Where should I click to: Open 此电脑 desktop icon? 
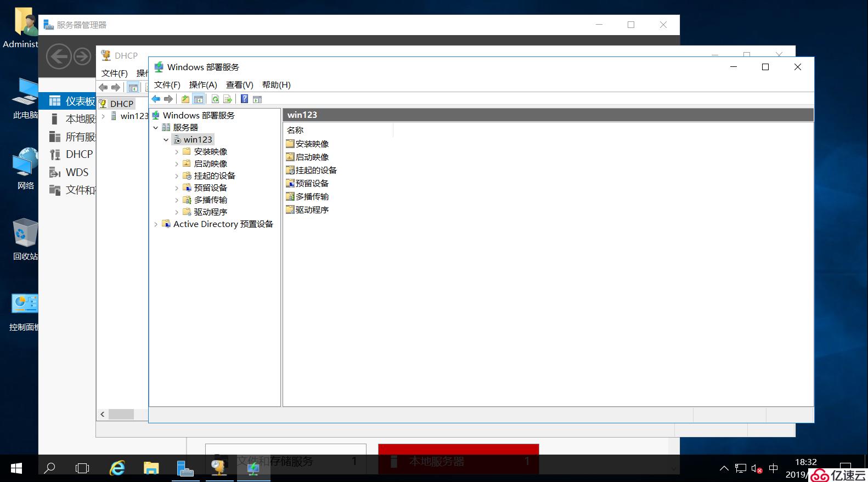tap(25, 98)
